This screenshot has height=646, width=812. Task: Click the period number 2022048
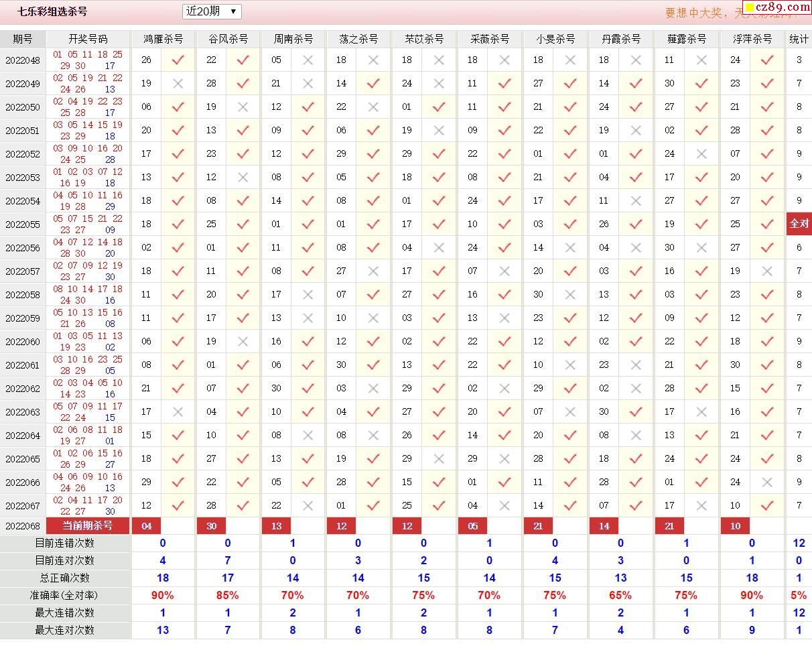pyautogui.click(x=23, y=60)
